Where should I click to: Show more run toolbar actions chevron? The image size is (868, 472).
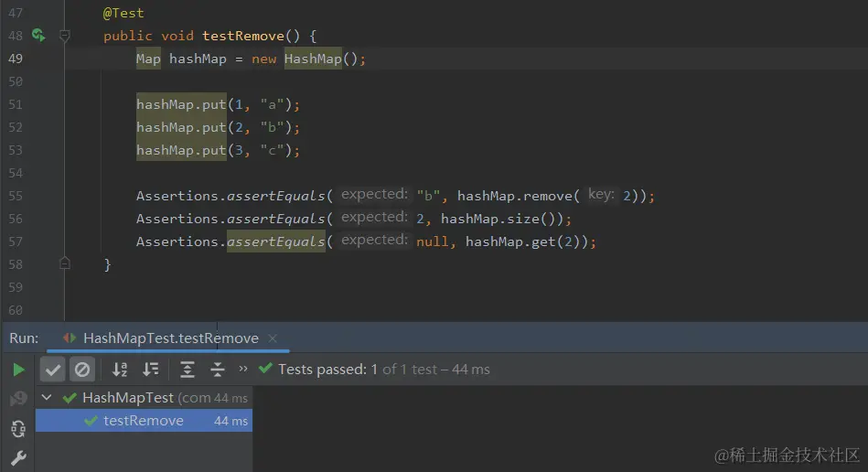pyautogui.click(x=243, y=369)
